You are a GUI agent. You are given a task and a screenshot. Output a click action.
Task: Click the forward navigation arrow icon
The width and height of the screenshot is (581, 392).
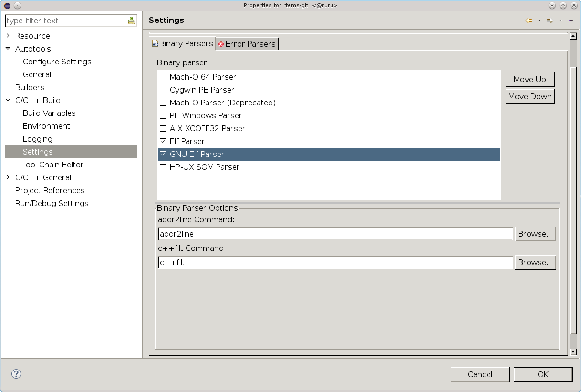pyautogui.click(x=550, y=21)
